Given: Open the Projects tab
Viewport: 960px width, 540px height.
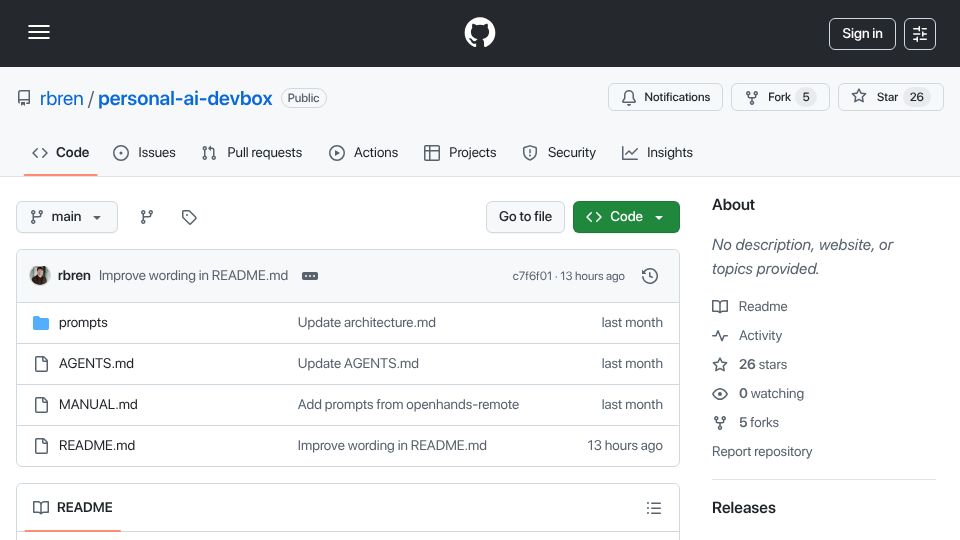Looking at the screenshot, I should coord(460,152).
